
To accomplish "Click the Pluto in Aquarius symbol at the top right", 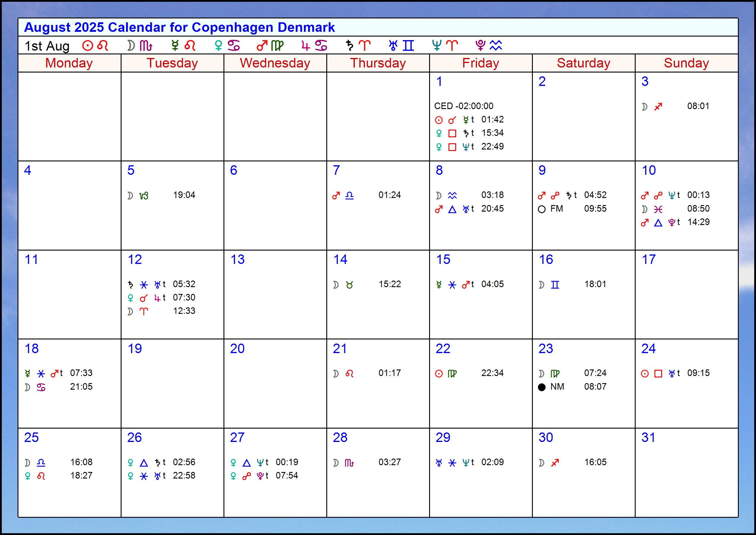I will (489, 45).
